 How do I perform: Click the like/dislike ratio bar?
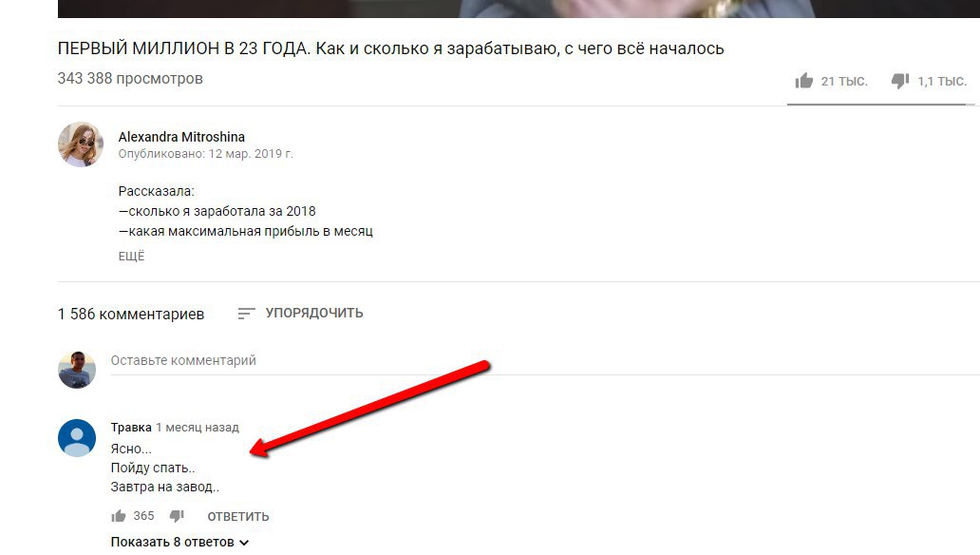pos(876,105)
